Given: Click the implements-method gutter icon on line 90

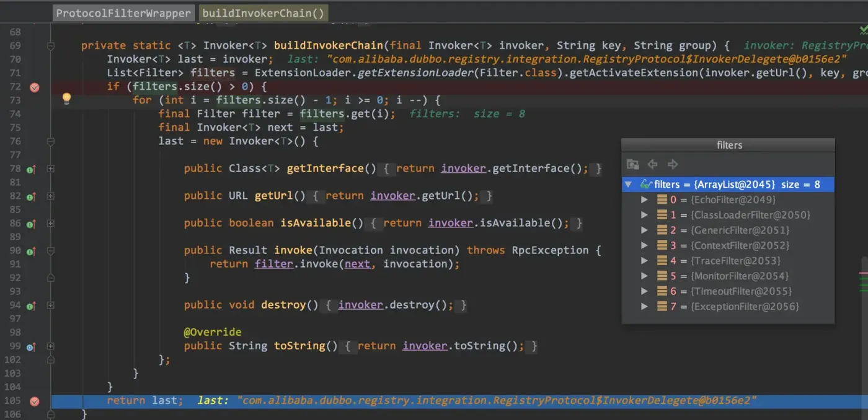Looking at the screenshot, I should coord(32,251).
